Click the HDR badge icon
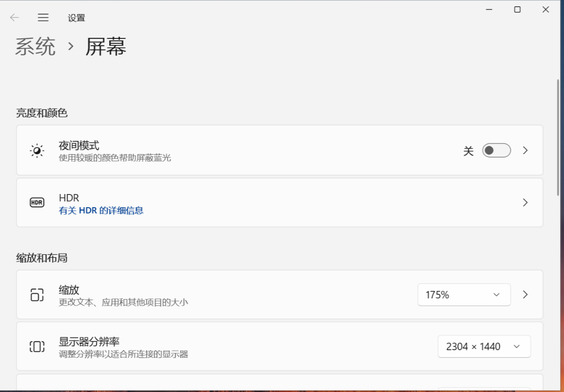Viewport: 564px width, 392px height. click(36, 202)
